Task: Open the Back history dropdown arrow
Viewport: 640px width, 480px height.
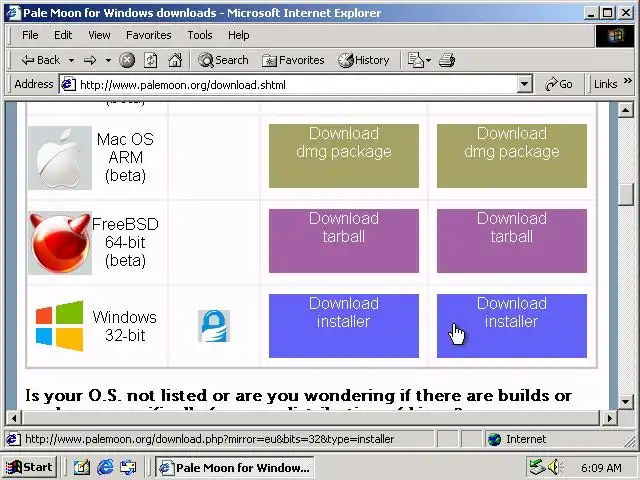Action: [x=71, y=60]
